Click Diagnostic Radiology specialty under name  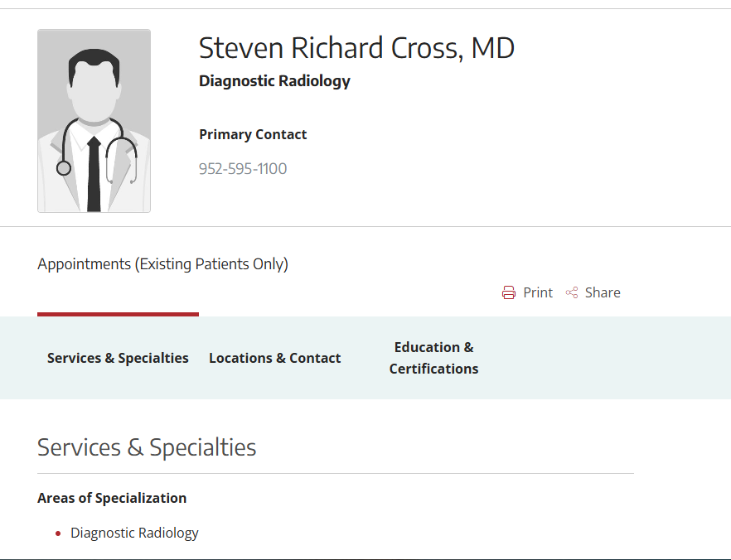pos(274,81)
